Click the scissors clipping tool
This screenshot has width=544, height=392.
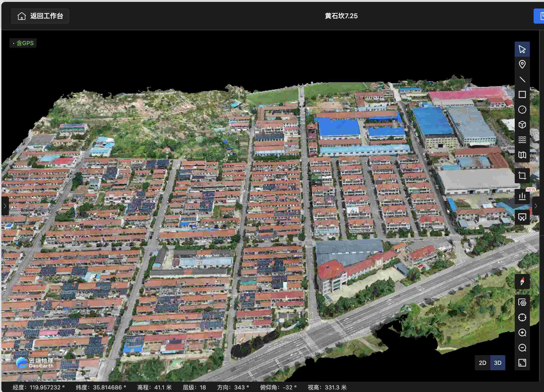pos(522,217)
